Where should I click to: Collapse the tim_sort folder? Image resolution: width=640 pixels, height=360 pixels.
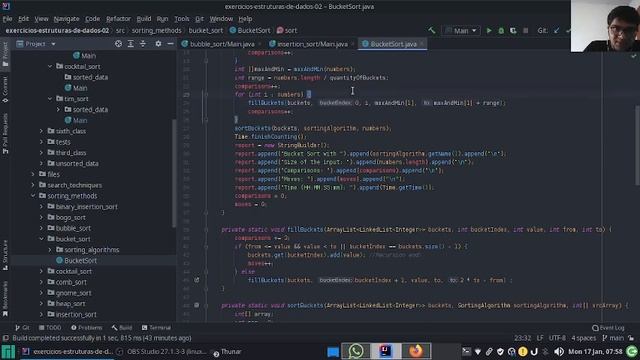click(50, 98)
